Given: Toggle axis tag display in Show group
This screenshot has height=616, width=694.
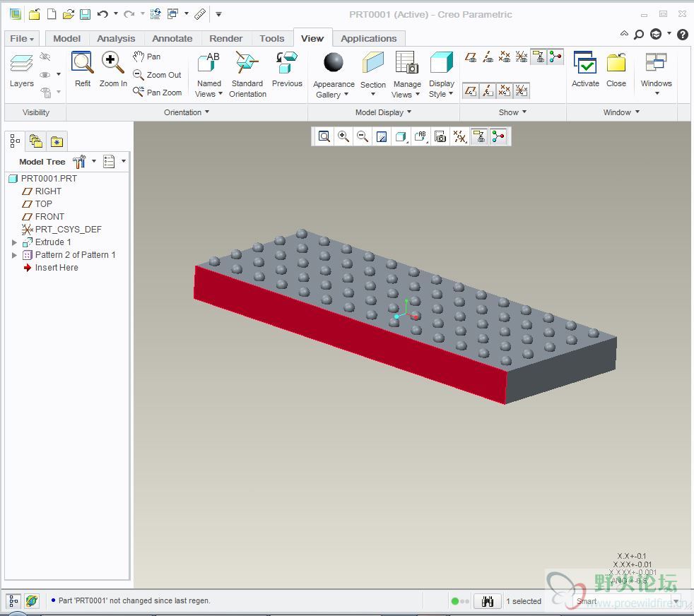Looking at the screenshot, I should tap(488, 90).
